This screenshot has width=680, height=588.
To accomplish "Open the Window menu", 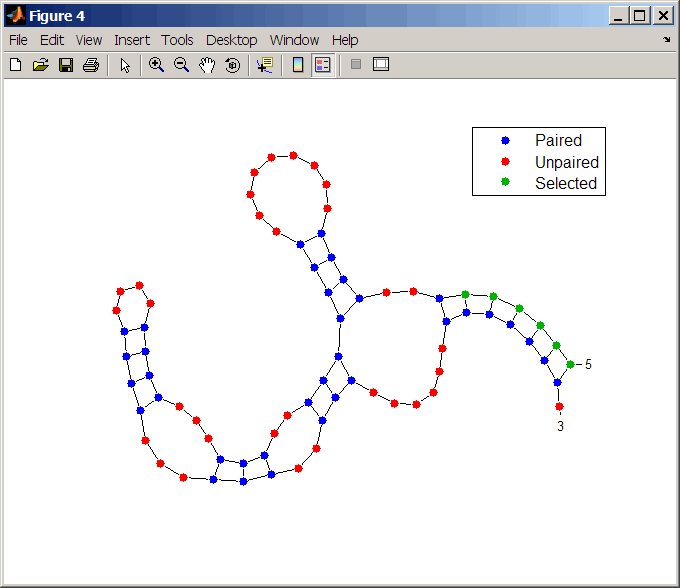I will (x=294, y=40).
